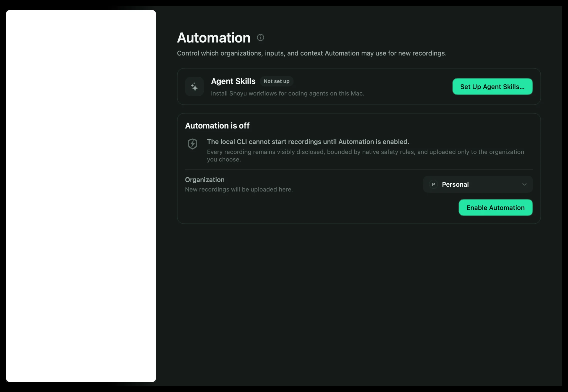This screenshot has height=392, width=568.
Task: Click the Agent Skills sparkle icon
Action: point(194,86)
